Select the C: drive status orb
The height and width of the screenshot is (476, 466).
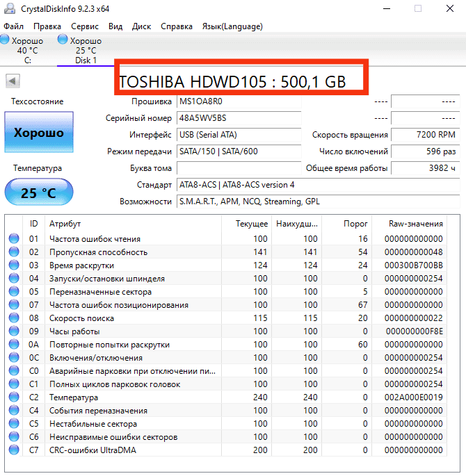pos(6,41)
